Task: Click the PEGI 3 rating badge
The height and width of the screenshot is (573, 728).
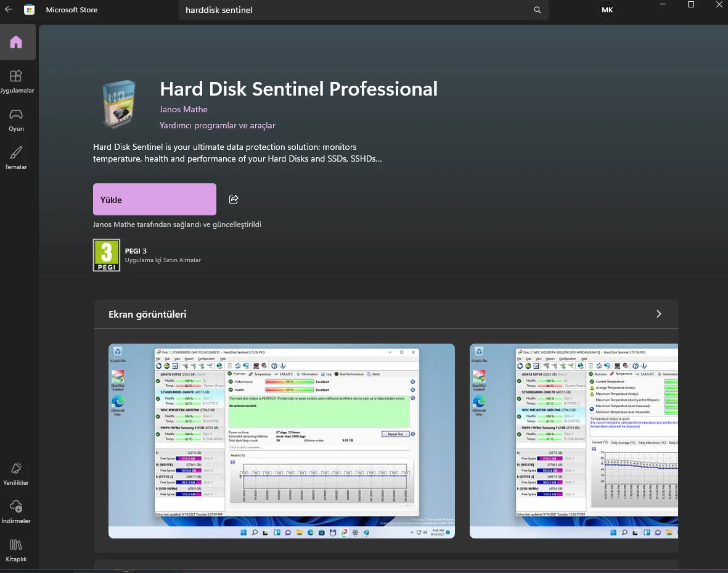Action: point(106,255)
